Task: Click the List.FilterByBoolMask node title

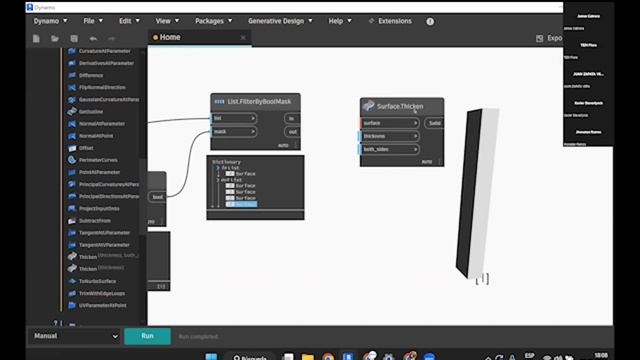Action: 259,102
